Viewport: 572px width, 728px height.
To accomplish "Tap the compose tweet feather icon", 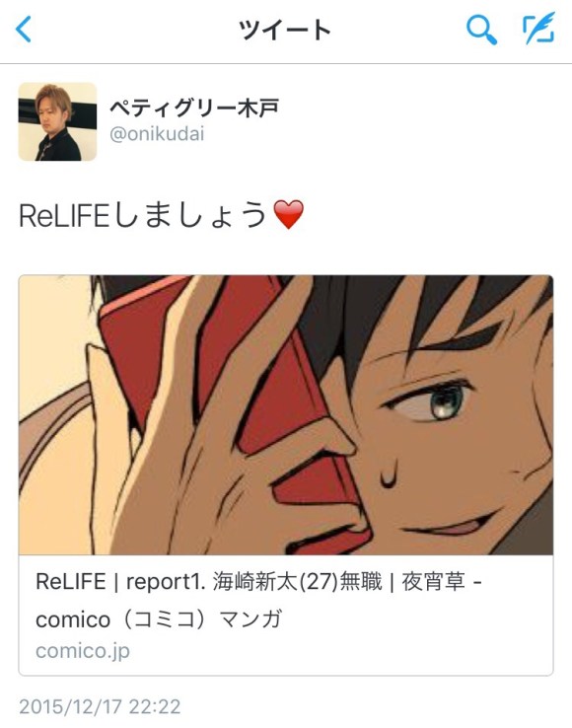I will point(538,29).
